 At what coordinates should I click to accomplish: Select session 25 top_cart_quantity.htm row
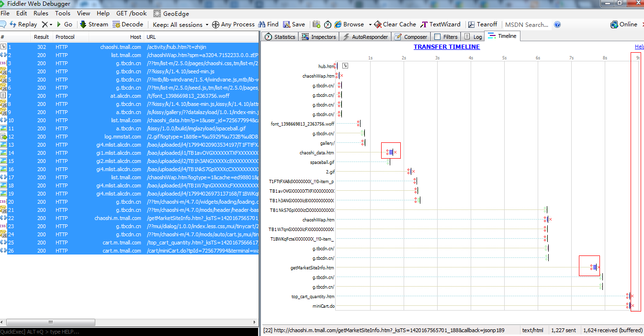click(x=129, y=243)
